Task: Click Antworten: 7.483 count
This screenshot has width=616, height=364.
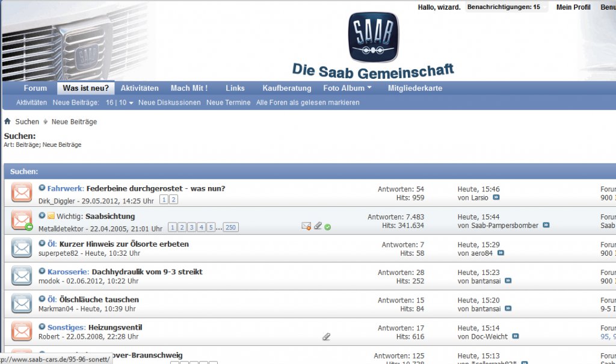Action: pos(396,217)
